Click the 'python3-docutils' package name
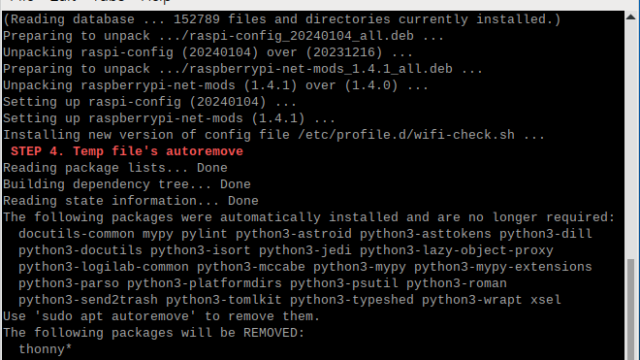This screenshot has width=640, height=360. pyautogui.click(x=80, y=250)
